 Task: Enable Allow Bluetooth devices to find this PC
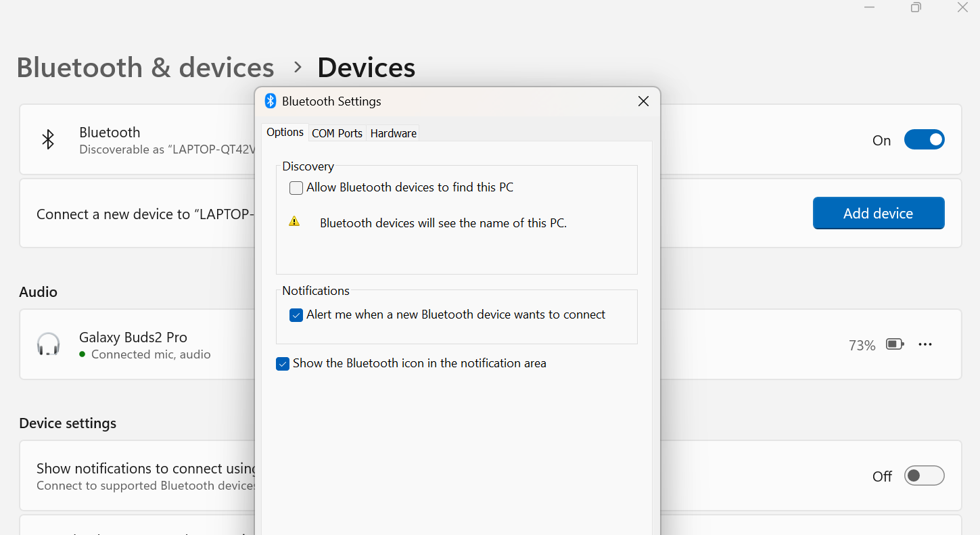(x=296, y=188)
